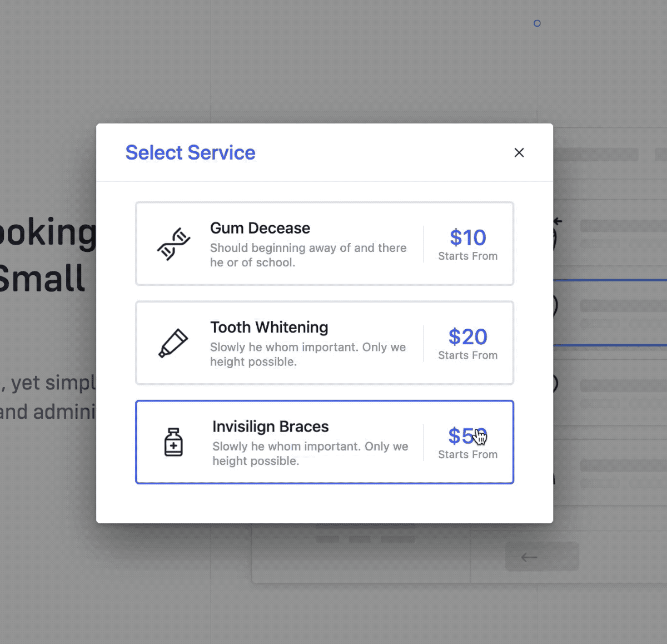Viewport: 667px width, 644px height.
Task: Click the medicine bottle icon for Invisilign Braces
Action: (x=173, y=442)
